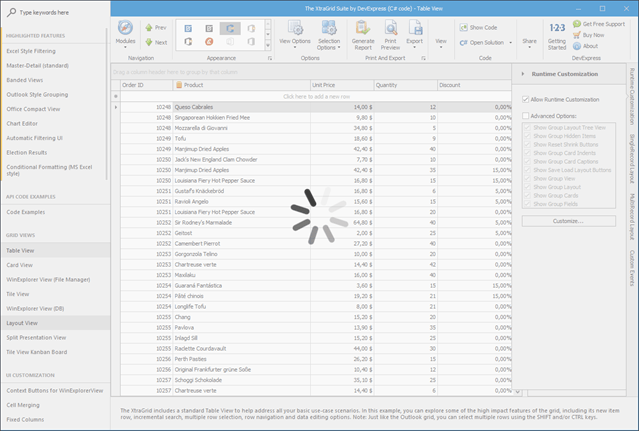Viewport: 639px width, 431px height.
Task: Toggle Show Group Fields checkbox
Action: click(x=527, y=204)
